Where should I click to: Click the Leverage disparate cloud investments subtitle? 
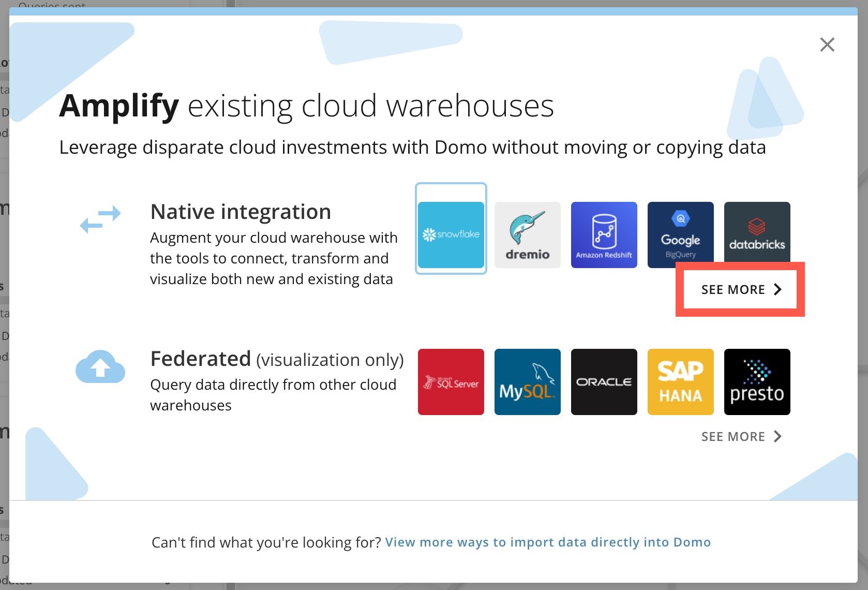(x=413, y=148)
